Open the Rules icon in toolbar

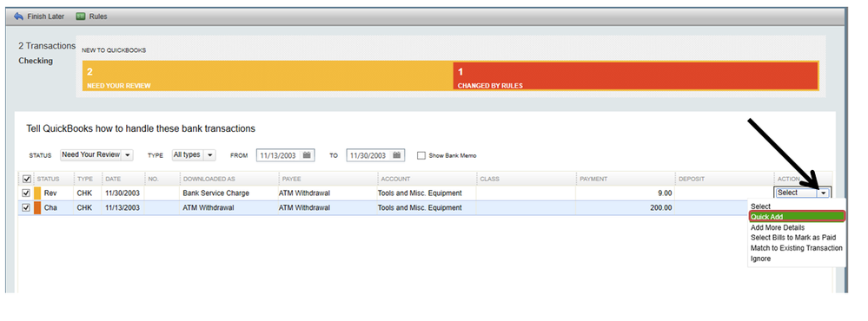[80, 16]
